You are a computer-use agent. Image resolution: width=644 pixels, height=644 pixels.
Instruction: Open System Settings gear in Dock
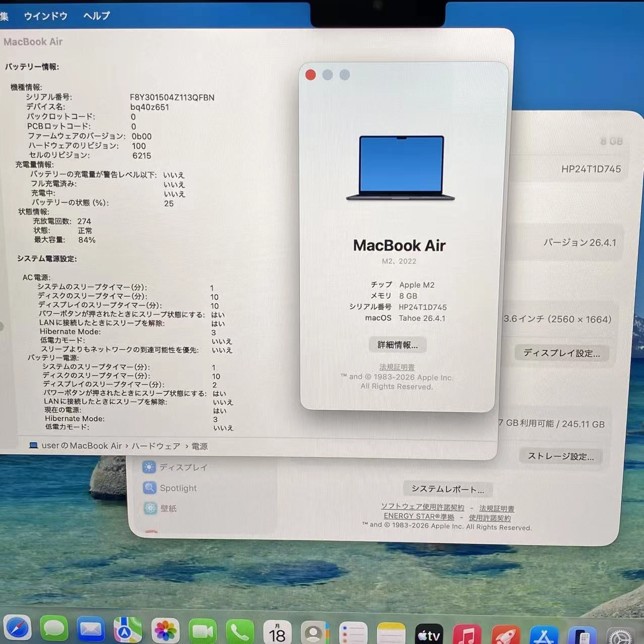pyautogui.click(x=620, y=637)
